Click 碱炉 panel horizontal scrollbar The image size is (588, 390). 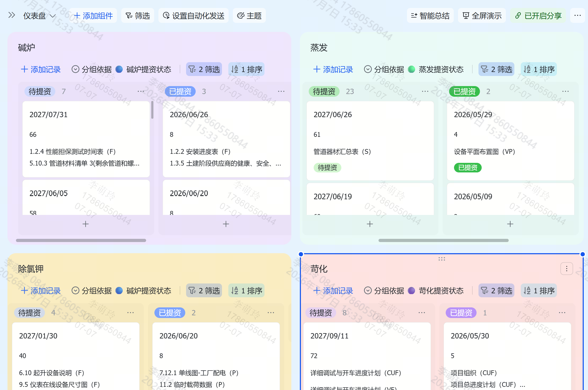81,240
